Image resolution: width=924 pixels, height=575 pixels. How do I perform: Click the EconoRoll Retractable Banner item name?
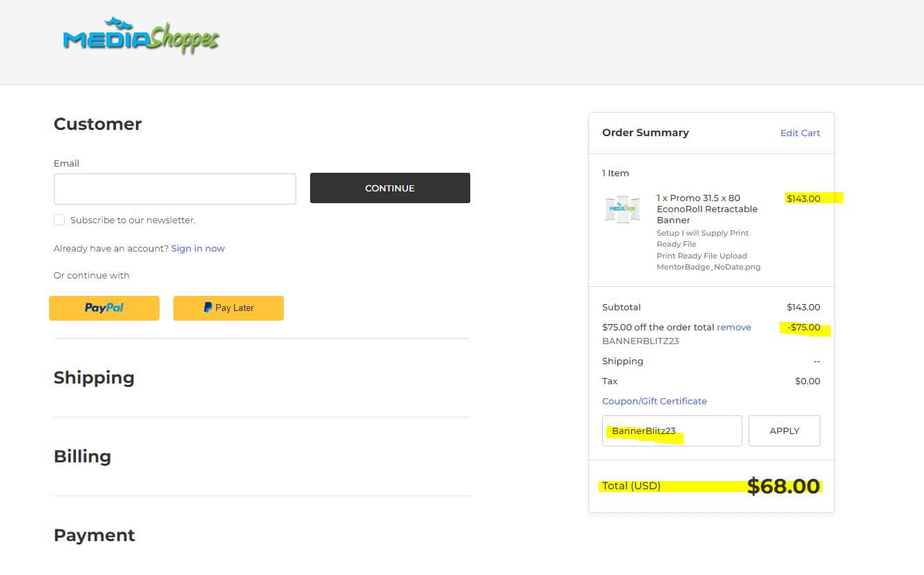tap(706, 209)
